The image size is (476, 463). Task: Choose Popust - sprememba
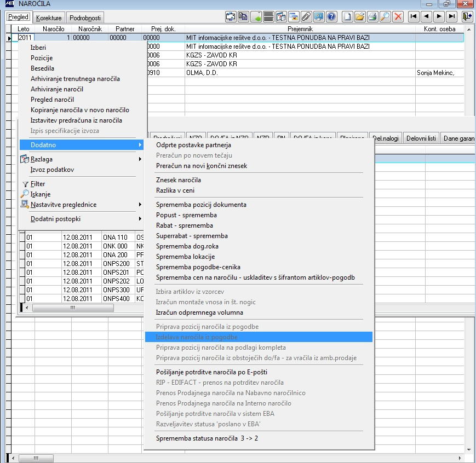[x=186, y=215]
